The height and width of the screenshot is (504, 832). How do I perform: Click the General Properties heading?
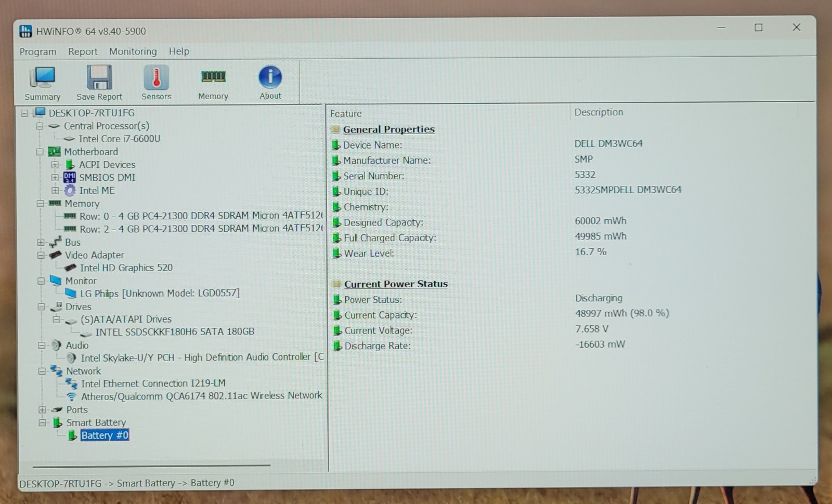[x=388, y=129]
